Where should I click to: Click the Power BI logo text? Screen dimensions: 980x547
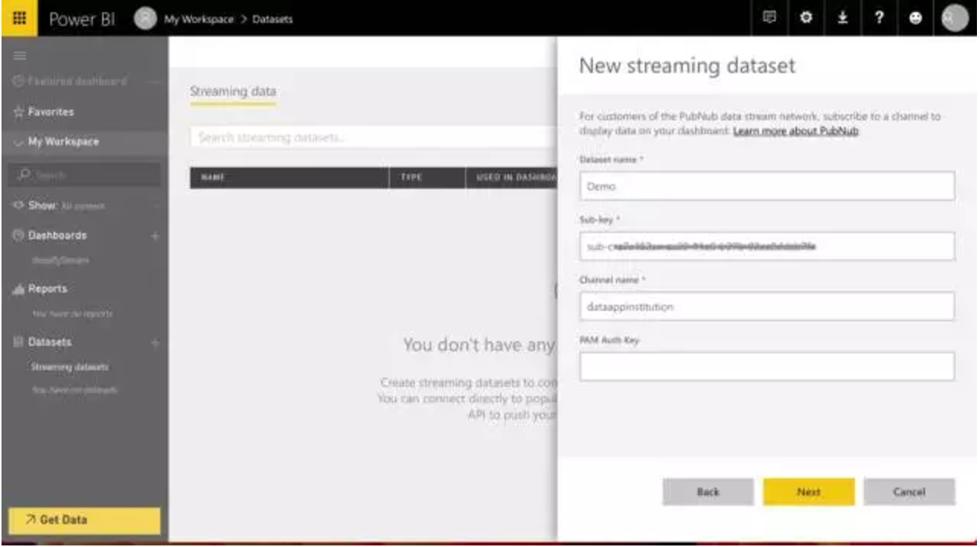click(x=82, y=19)
